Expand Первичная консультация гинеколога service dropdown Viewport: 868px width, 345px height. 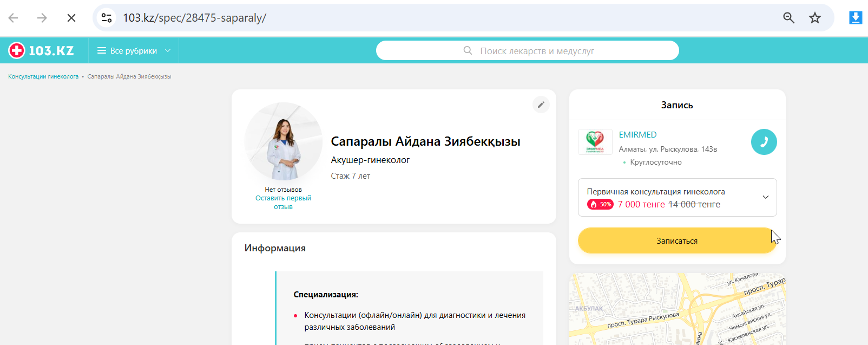[x=677, y=197]
